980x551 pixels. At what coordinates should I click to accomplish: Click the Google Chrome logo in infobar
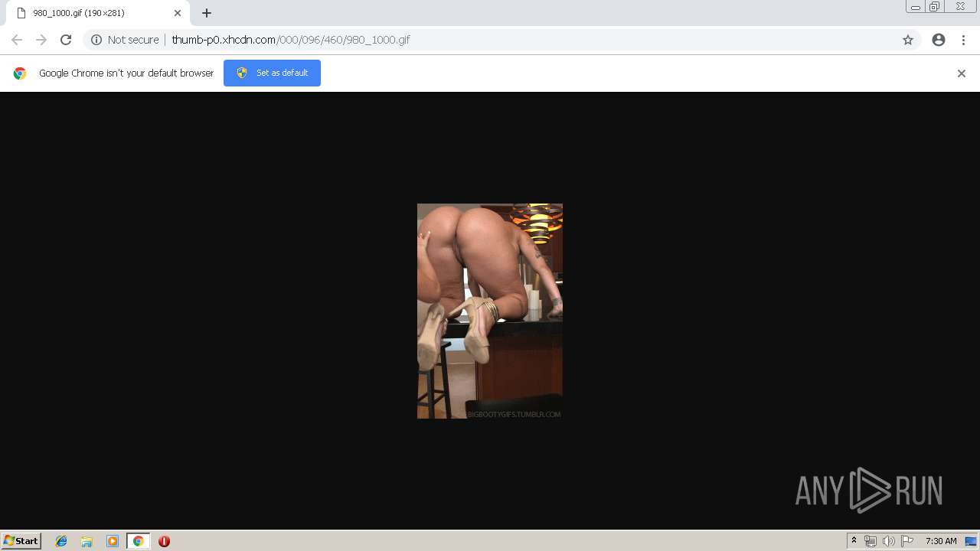[20, 73]
